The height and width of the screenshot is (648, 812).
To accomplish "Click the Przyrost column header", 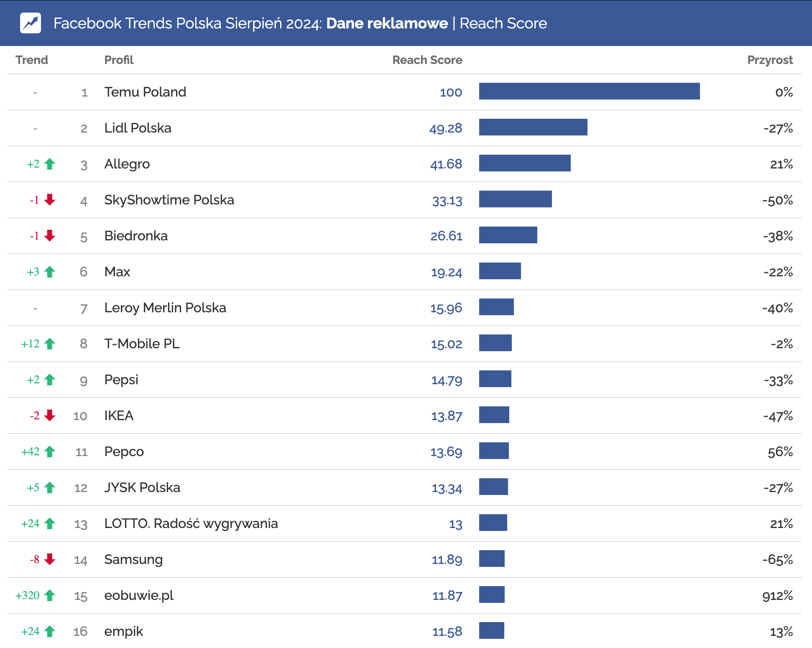I will coord(770,60).
